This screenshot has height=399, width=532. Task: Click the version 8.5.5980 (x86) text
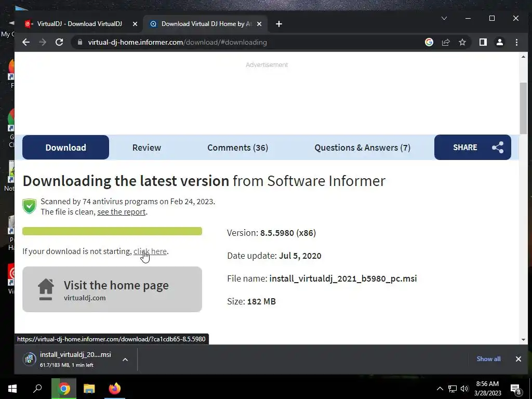[288, 233]
